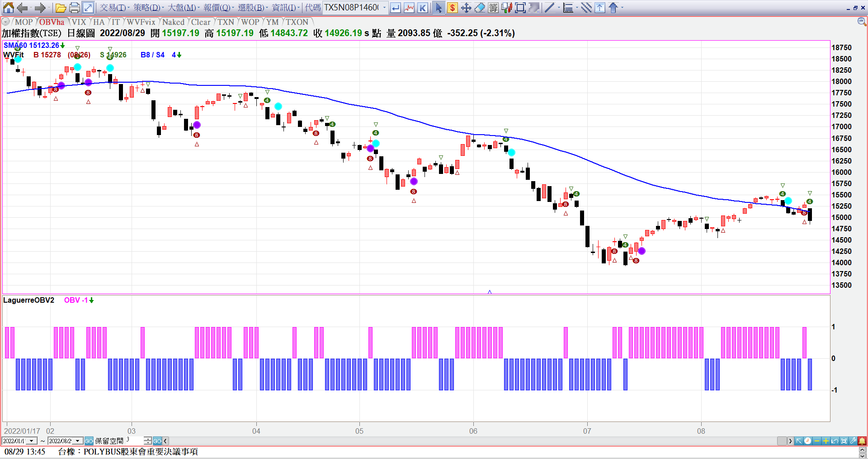
Task: Click the horizontal scrollbar right arrow
Action: coord(790,441)
